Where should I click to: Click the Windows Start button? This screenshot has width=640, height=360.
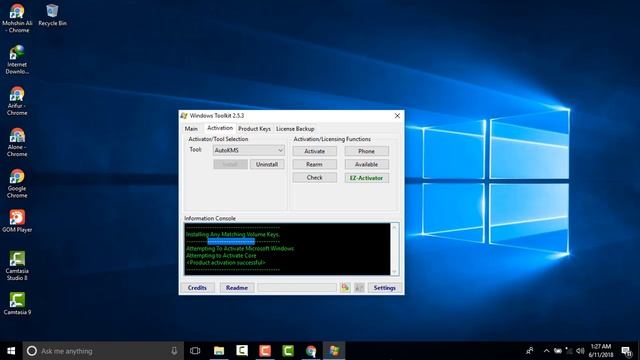11,351
